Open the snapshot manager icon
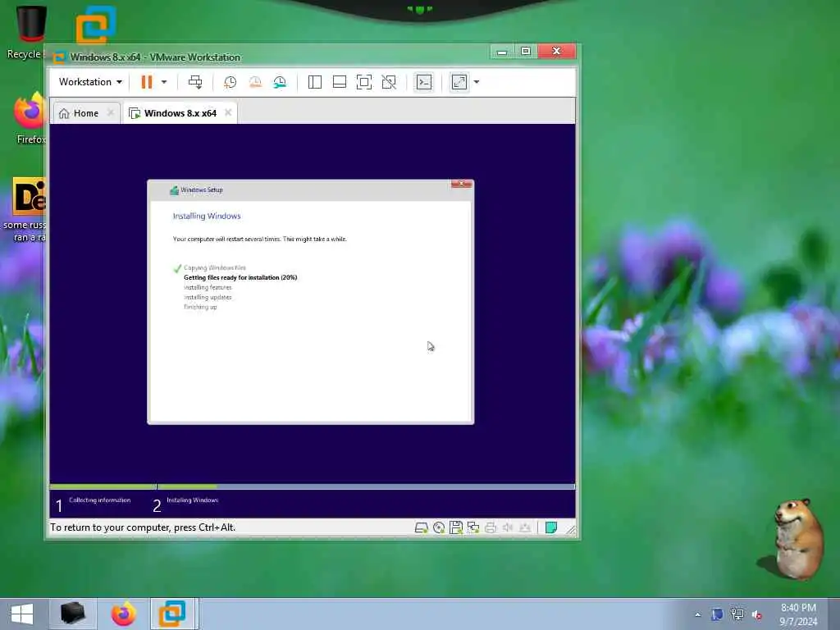The width and height of the screenshot is (840, 630). click(x=280, y=82)
